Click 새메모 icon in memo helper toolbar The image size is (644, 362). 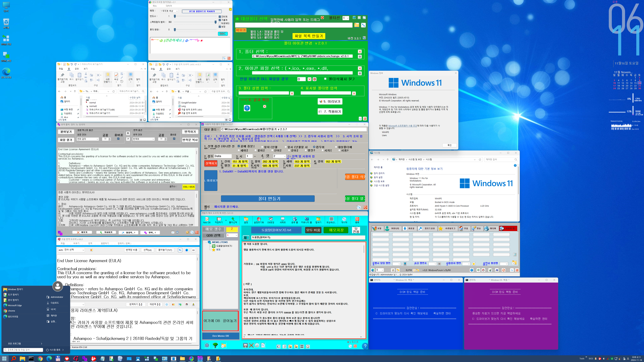[282, 220]
